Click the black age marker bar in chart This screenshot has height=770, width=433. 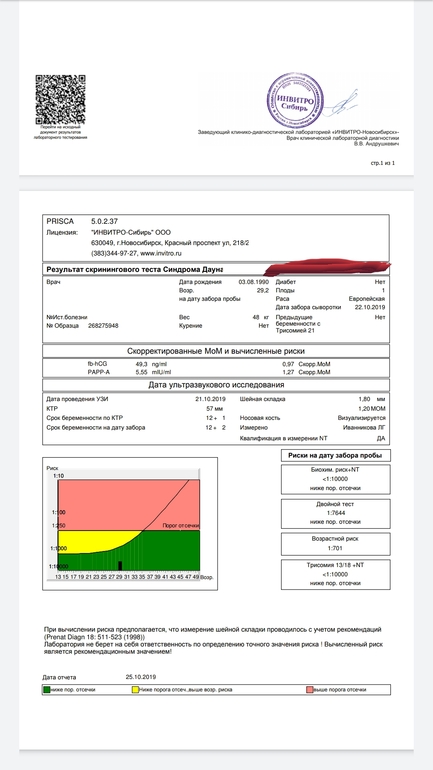(x=120, y=565)
